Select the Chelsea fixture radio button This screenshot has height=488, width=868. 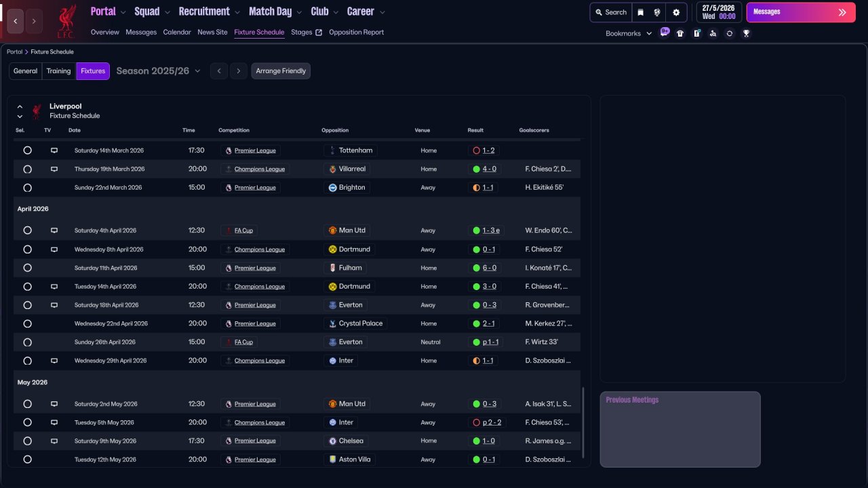tap(27, 441)
